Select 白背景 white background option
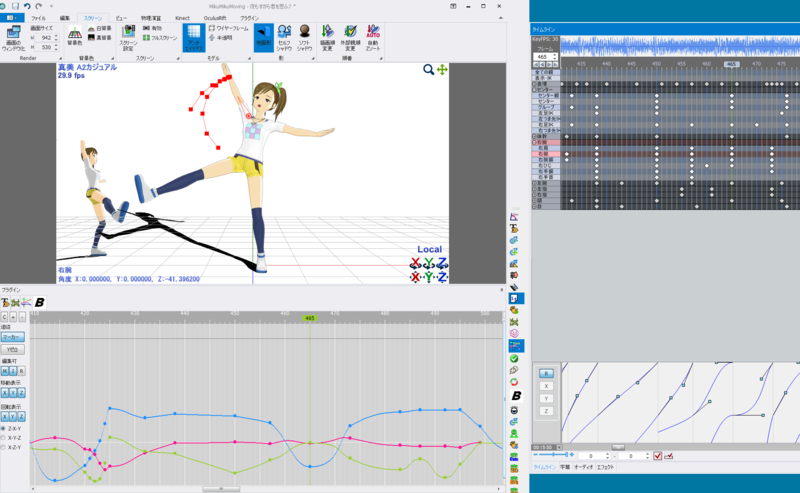This screenshot has height=493, width=800. pos(99,29)
